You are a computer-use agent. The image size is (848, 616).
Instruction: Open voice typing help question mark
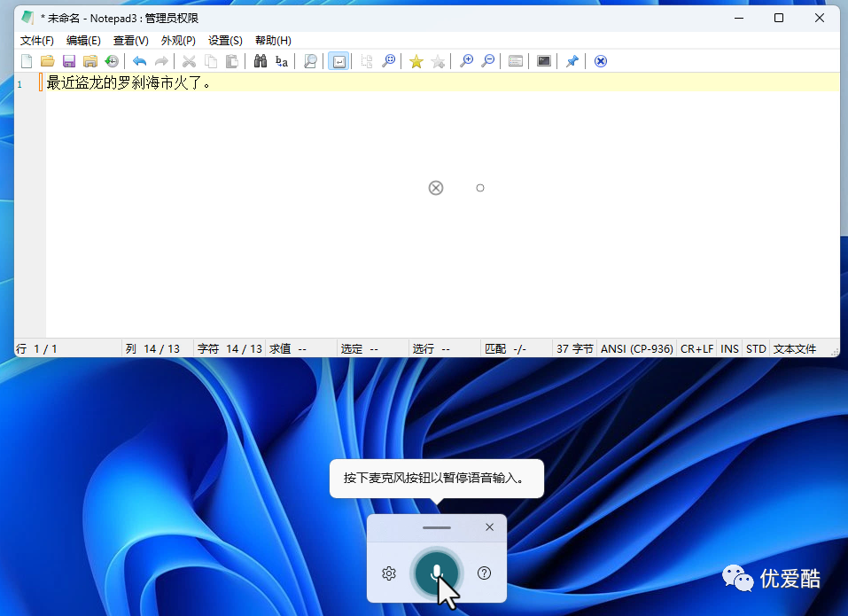pyautogui.click(x=484, y=573)
